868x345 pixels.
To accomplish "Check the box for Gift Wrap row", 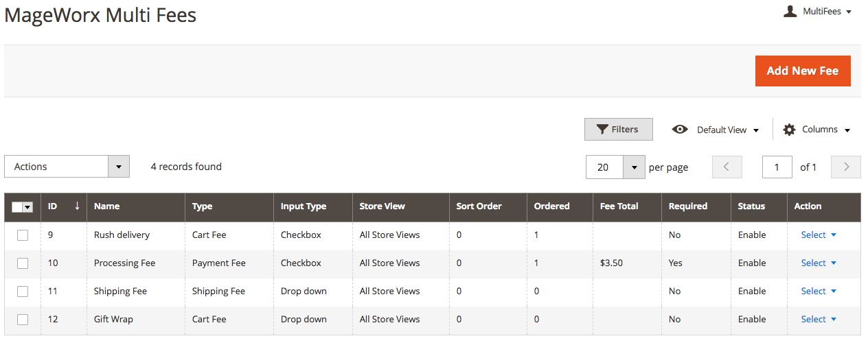I will pos(23,320).
